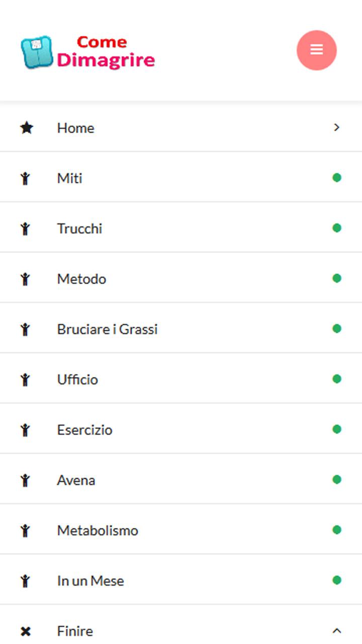Open the pink hamburger menu button

317,50
